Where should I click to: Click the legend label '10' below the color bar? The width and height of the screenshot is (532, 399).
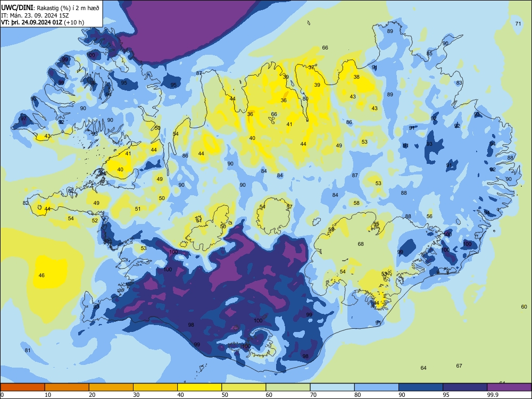[x=48, y=395]
